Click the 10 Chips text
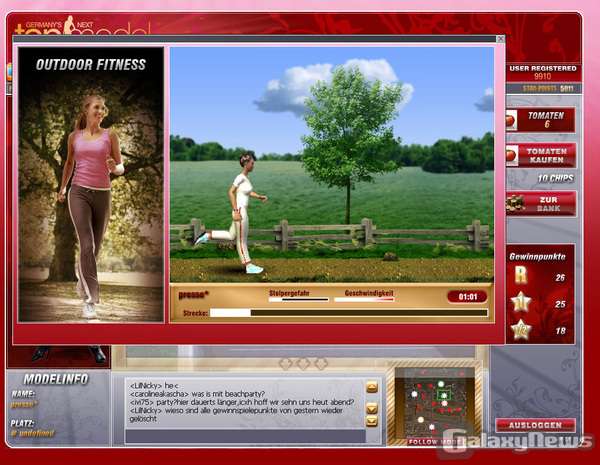Image resolution: width=600 pixels, height=465 pixels. point(555,178)
